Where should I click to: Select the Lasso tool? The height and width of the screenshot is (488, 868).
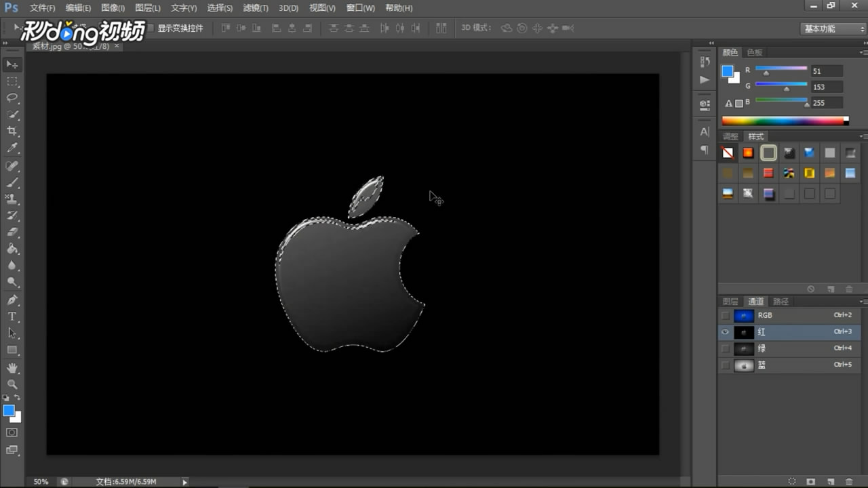coord(12,98)
